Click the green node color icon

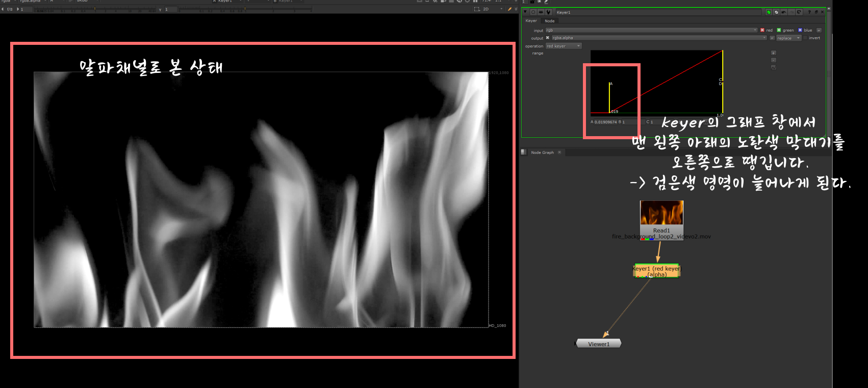[769, 12]
